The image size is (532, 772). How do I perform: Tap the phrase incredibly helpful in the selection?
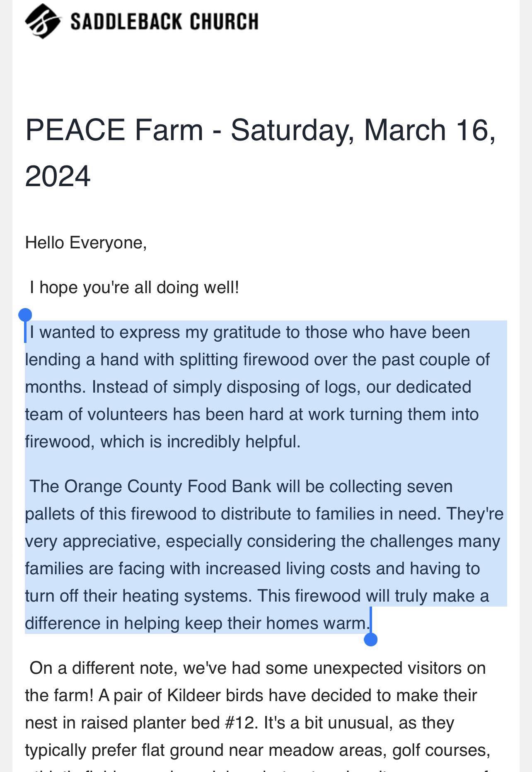[x=234, y=442]
